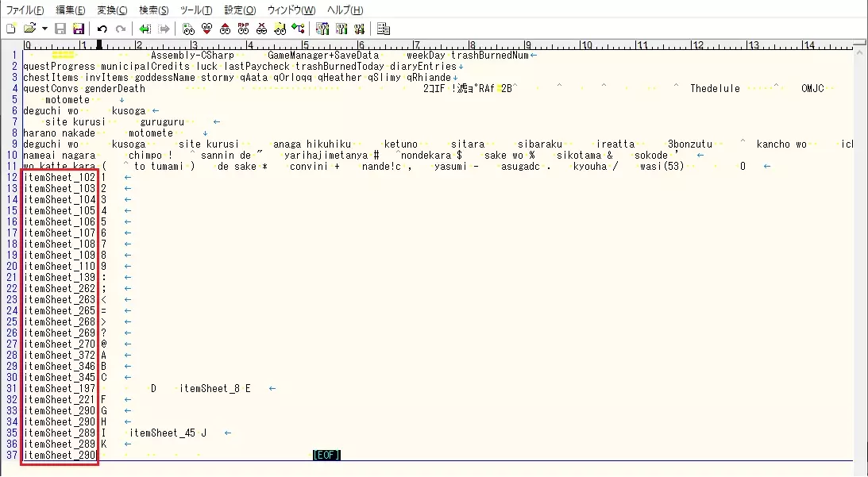Click 'itemSheet_262' on line 22
The image size is (868, 477).
coord(60,288)
